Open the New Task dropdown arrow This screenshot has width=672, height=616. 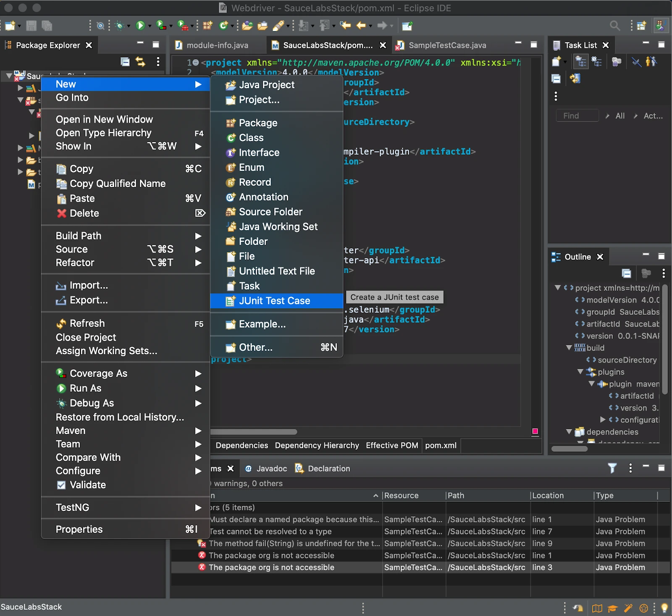(x=565, y=62)
